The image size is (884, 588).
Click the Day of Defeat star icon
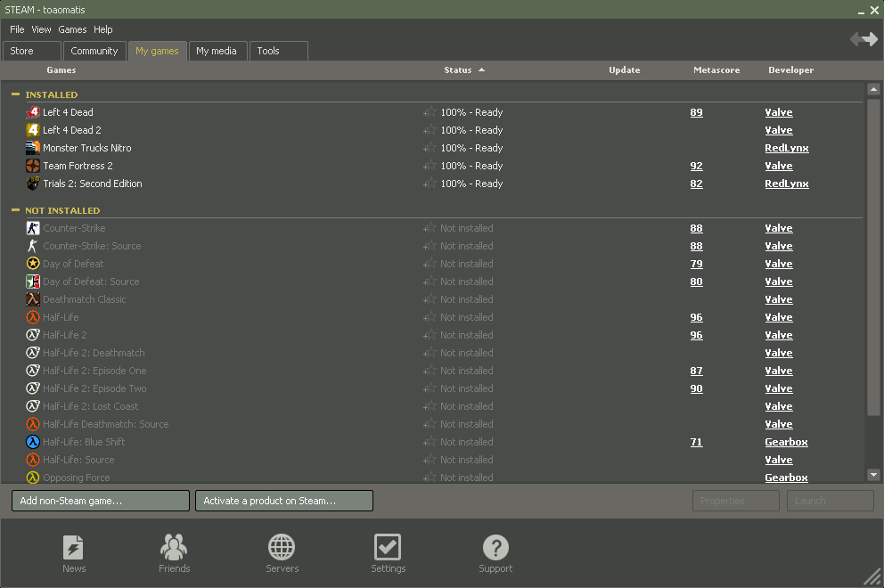coord(33,264)
